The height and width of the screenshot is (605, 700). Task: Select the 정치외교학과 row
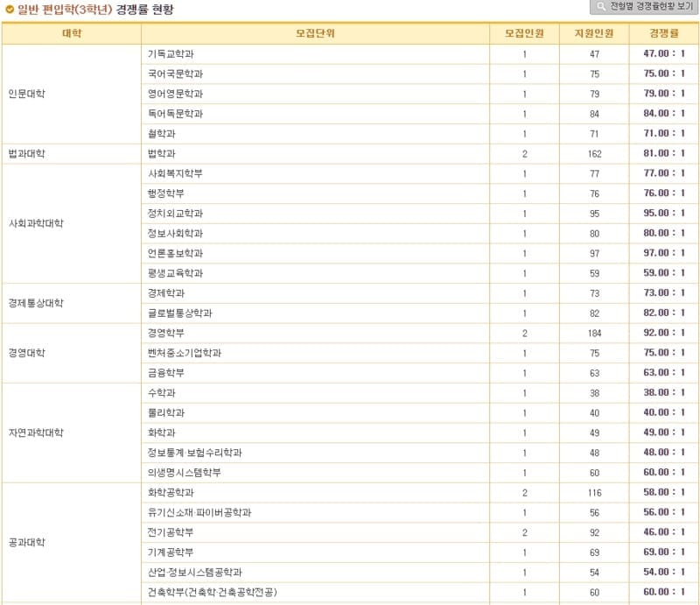click(x=420, y=214)
